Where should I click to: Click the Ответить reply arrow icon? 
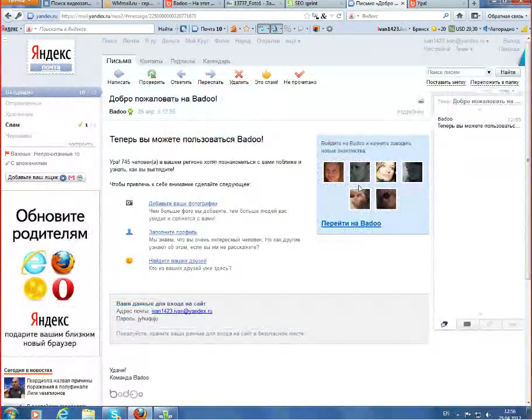[181, 73]
